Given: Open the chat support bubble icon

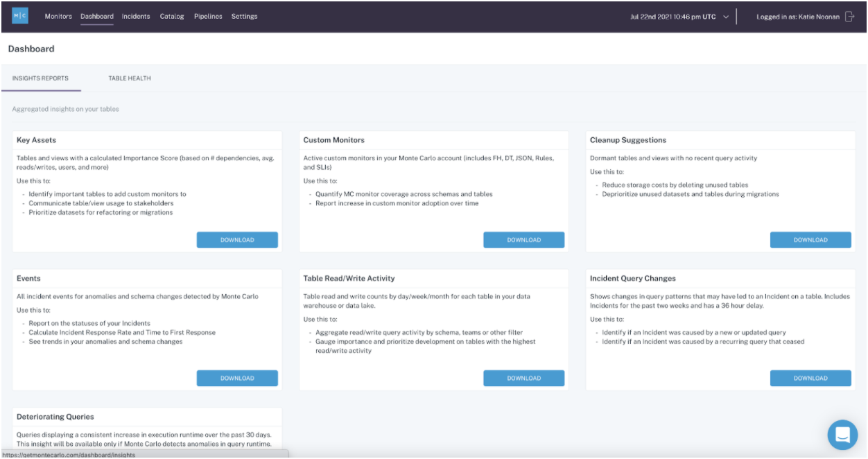Looking at the screenshot, I should coord(842,435).
